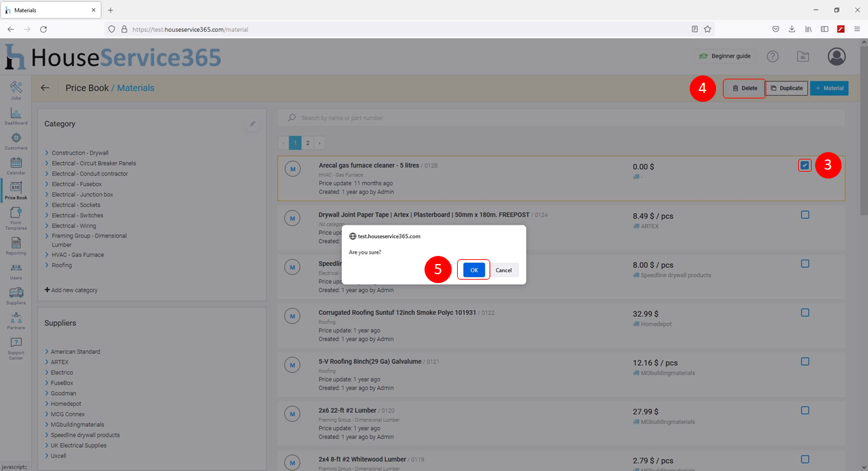Select page 1 in the pagination
The image size is (868, 471).
295,143
